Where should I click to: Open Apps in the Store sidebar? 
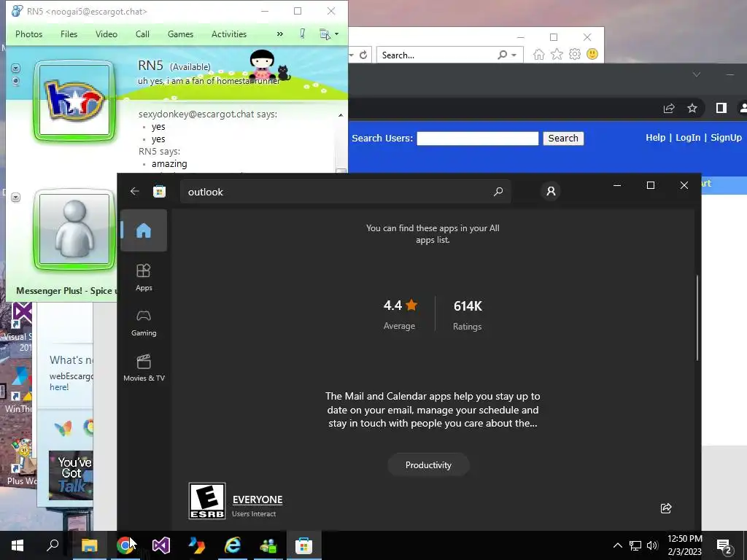(x=144, y=277)
